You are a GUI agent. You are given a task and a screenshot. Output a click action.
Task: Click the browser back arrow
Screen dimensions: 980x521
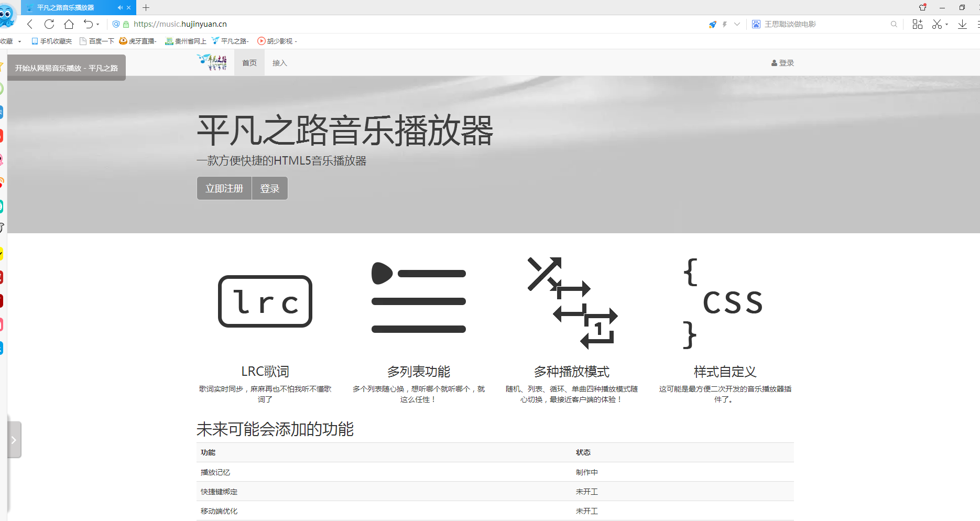pos(30,24)
